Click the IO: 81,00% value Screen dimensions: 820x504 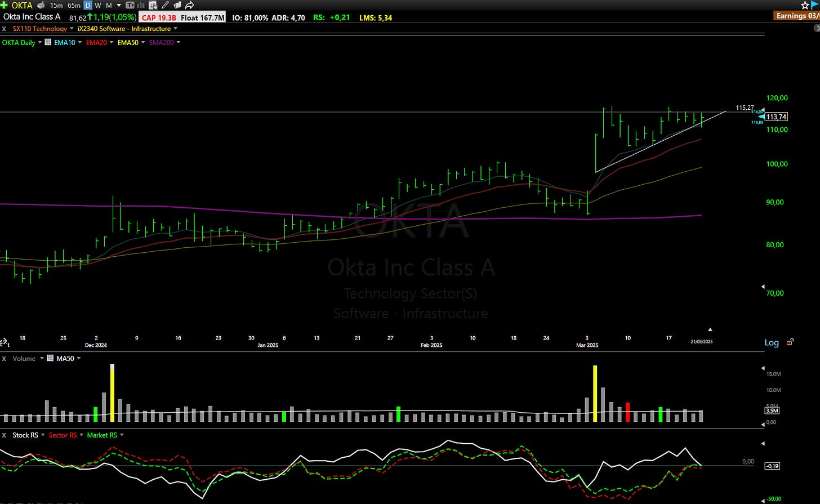point(250,17)
